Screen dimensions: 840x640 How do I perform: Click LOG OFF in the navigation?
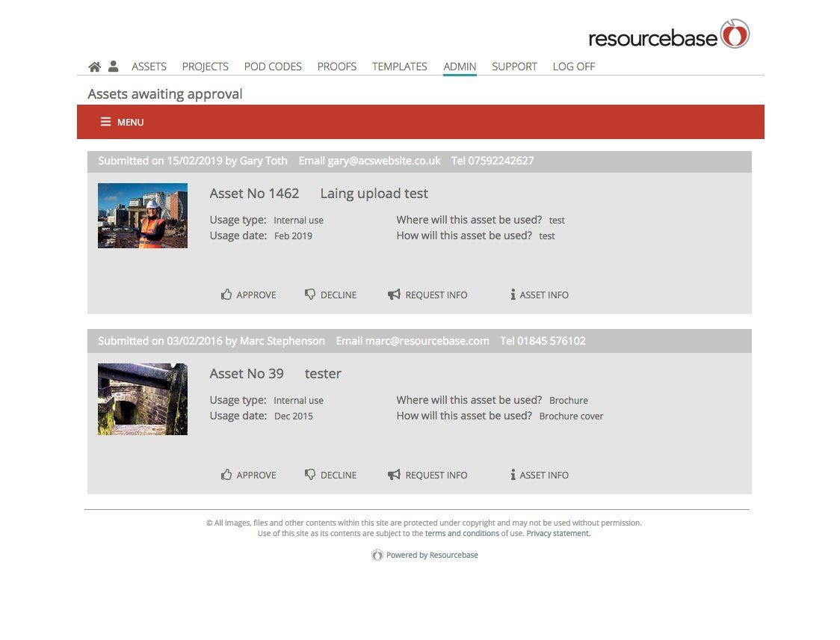pos(574,67)
